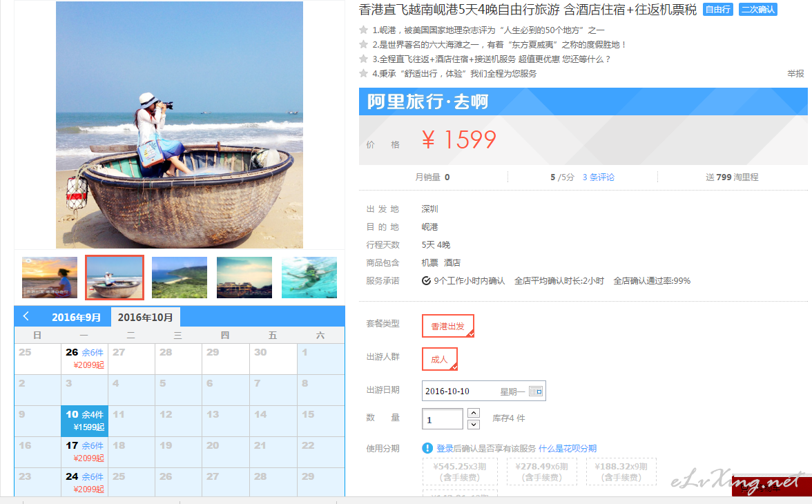Click the checkmark icon next to 9个工作小时内确认

[x=426, y=281]
